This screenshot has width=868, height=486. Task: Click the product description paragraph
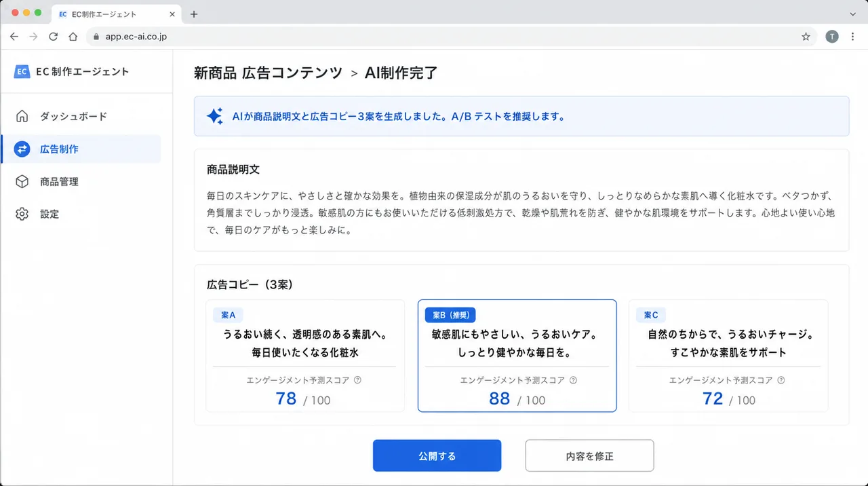[x=521, y=213]
